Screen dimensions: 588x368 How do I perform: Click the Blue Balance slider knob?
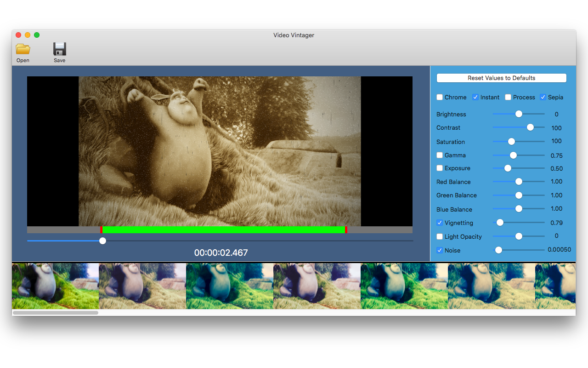[519, 209]
